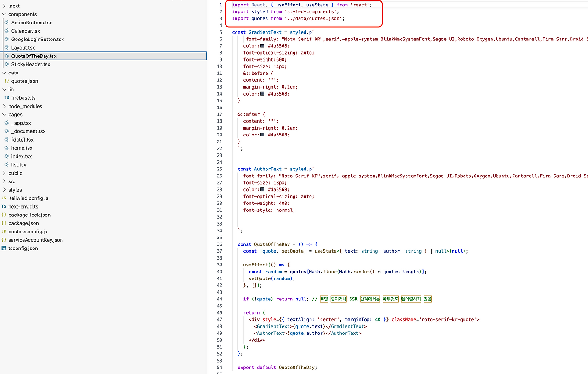588x374 pixels.
Task: Click line number 36 in the gutter
Action: [220, 244]
